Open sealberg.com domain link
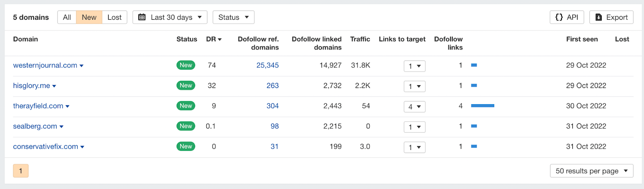This screenshot has height=189, width=644. point(35,126)
